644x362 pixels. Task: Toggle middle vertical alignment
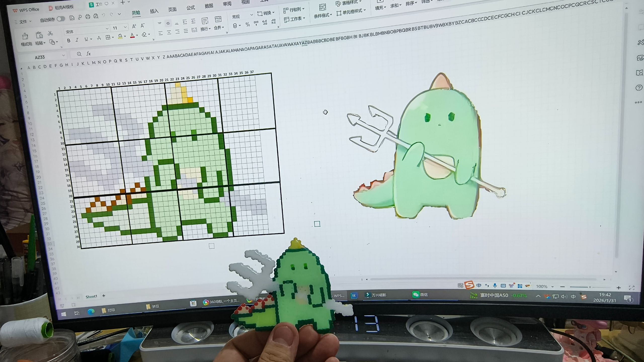click(168, 24)
